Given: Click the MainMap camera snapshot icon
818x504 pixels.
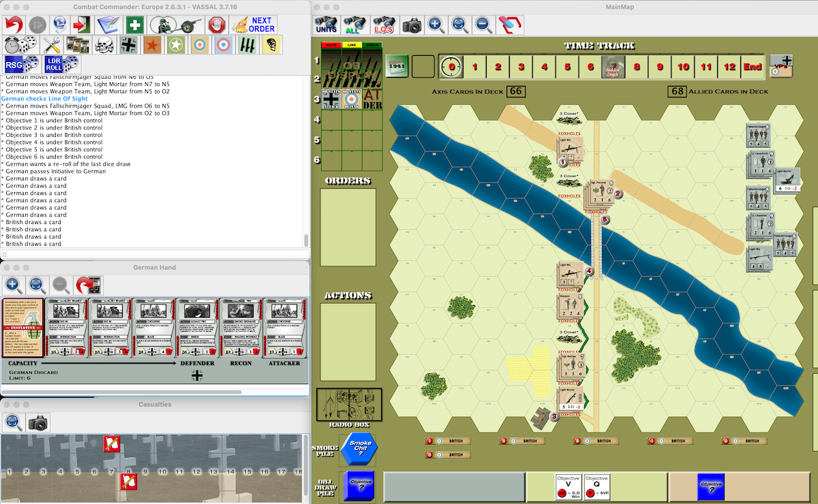Looking at the screenshot, I should (412, 25).
